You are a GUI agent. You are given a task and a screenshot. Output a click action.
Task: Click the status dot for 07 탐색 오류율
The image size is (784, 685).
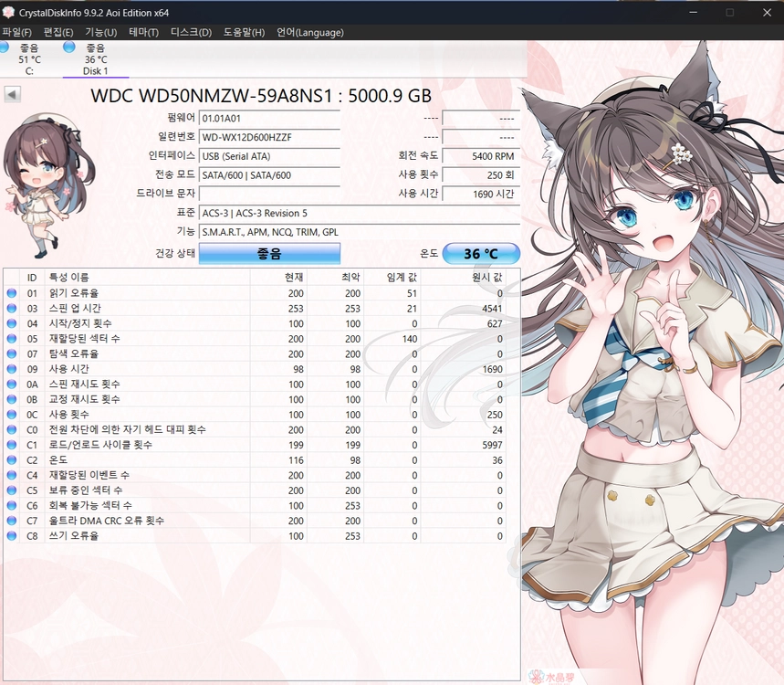[x=12, y=353]
